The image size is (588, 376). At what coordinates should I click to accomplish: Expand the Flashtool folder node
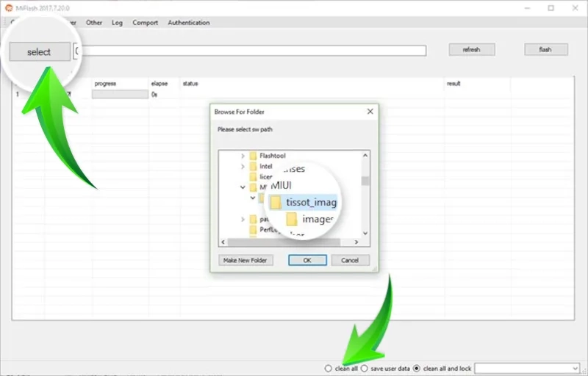243,156
